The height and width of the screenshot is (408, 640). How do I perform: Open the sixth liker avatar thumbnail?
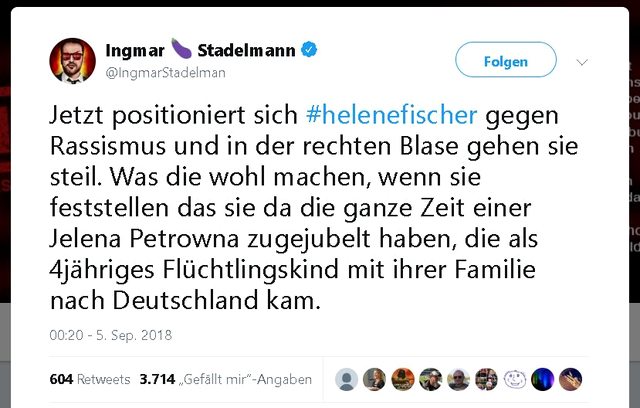coord(487,379)
